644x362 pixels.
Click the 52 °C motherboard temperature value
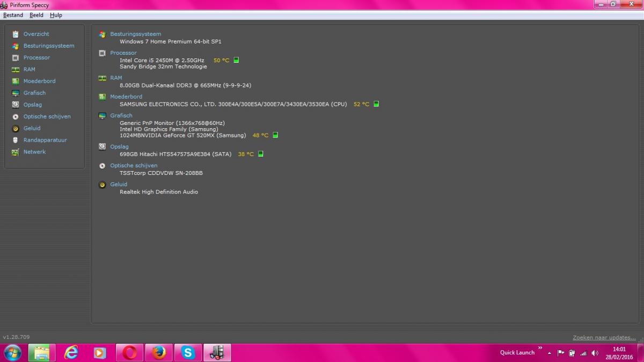pyautogui.click(x=361, y=104)
